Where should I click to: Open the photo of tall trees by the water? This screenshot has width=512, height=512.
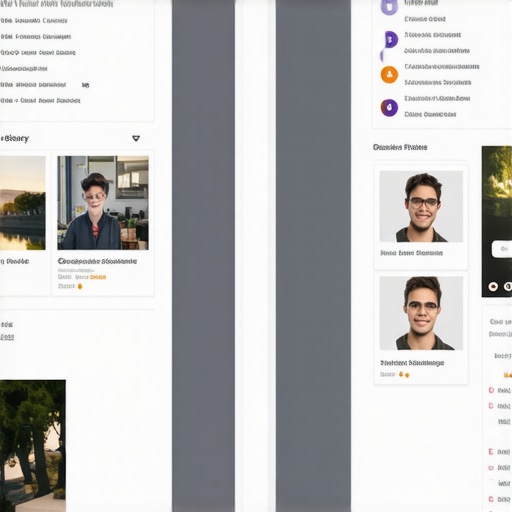pyautogui.click(x=33, y=446)
